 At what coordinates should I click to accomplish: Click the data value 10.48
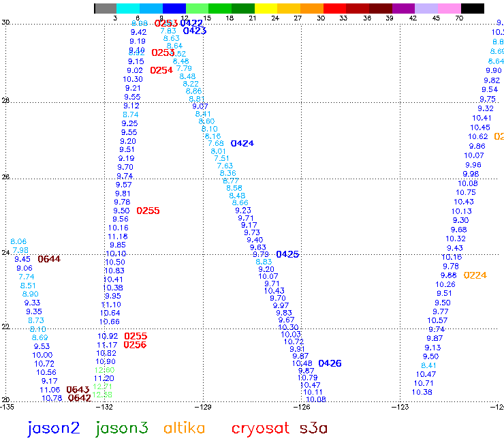(x=302, y=363)
